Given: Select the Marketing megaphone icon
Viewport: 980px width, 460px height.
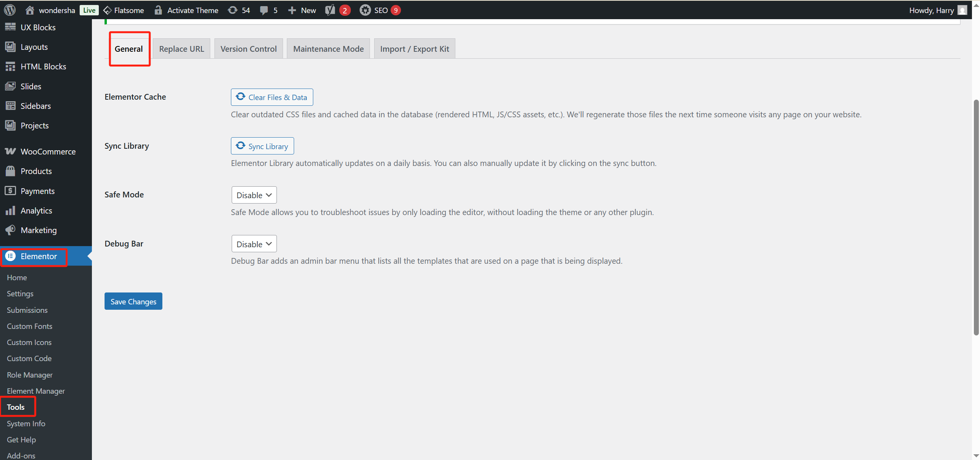Looking at the screenshot, I should 10,230.
